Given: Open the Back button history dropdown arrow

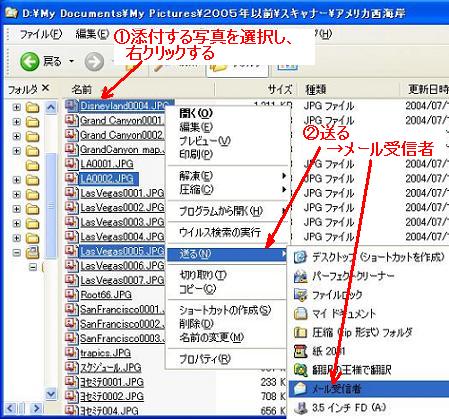Looking at the screenshot, I should tap(71, 61).
